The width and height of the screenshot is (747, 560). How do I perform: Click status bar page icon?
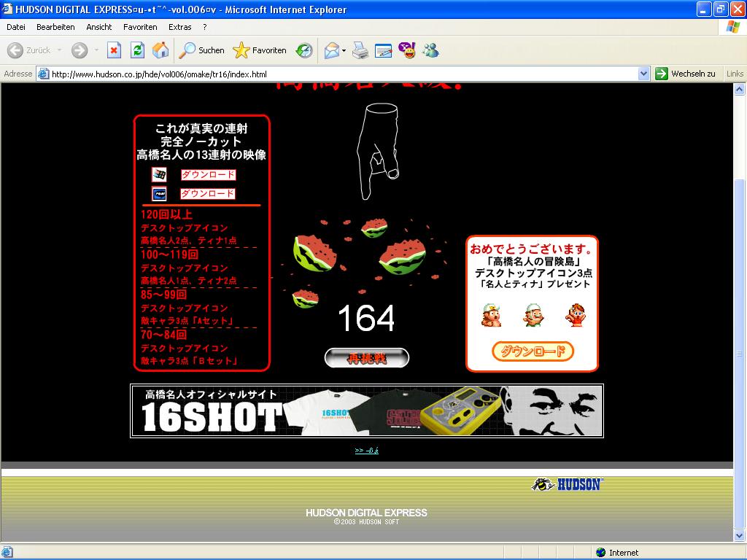coord(7,553)
